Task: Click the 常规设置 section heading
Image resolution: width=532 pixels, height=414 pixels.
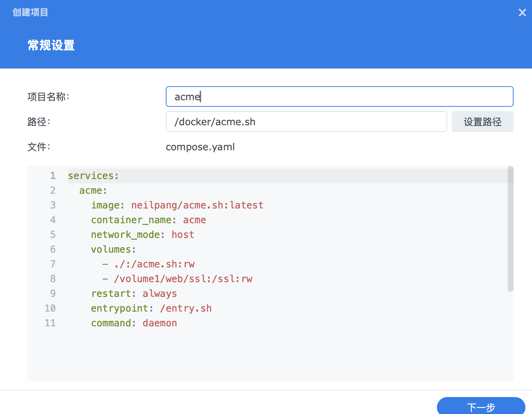Action: [51, 45]
